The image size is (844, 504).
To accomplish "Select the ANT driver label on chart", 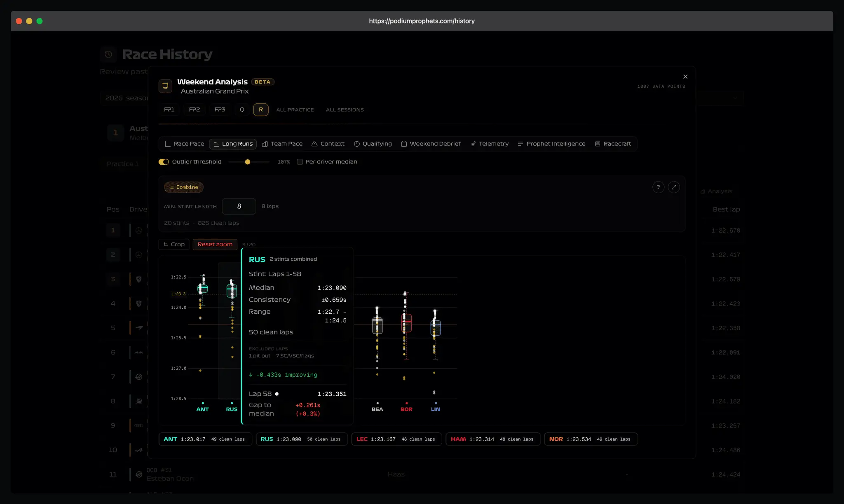I will point(202,409).
